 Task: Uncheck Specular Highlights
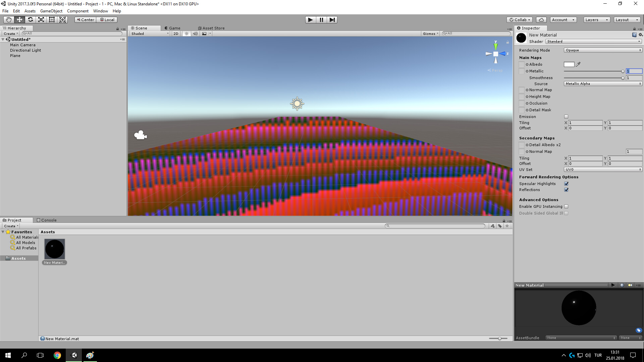[566, 184]
